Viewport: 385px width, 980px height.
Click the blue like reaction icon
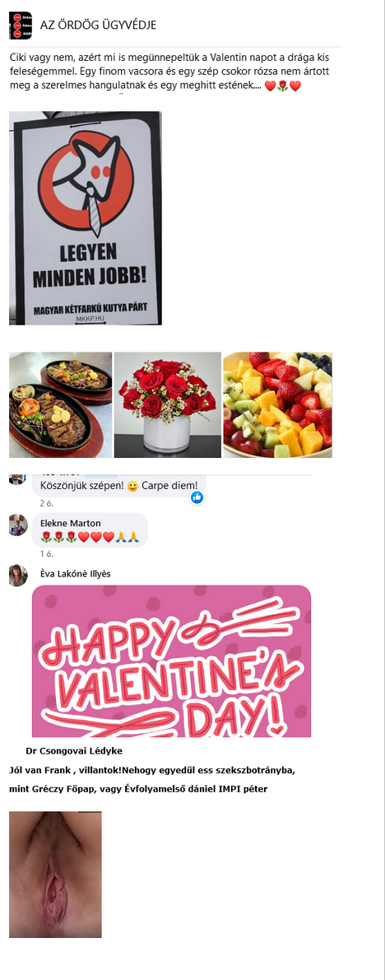197,497
